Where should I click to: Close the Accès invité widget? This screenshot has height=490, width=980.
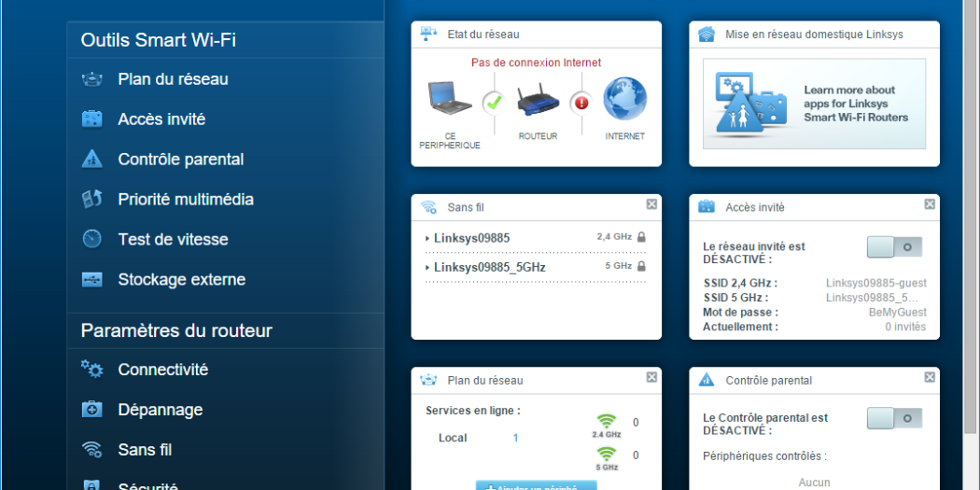930,204
